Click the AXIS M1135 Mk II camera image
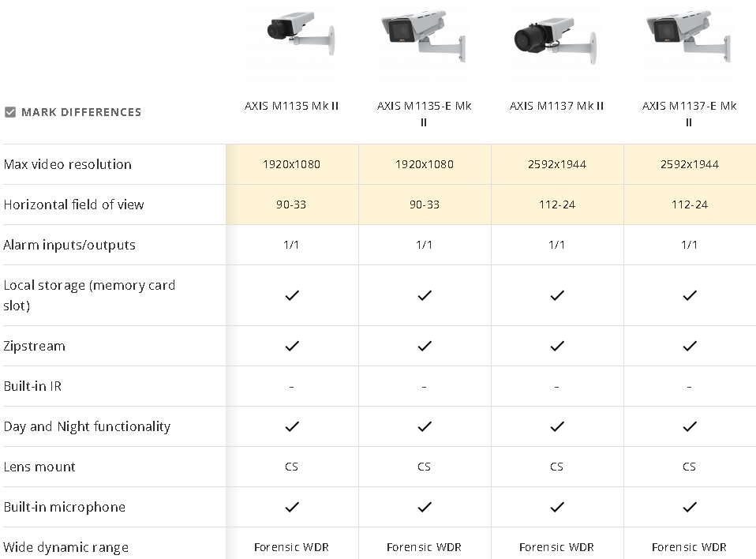 click(x=291, y=39)
